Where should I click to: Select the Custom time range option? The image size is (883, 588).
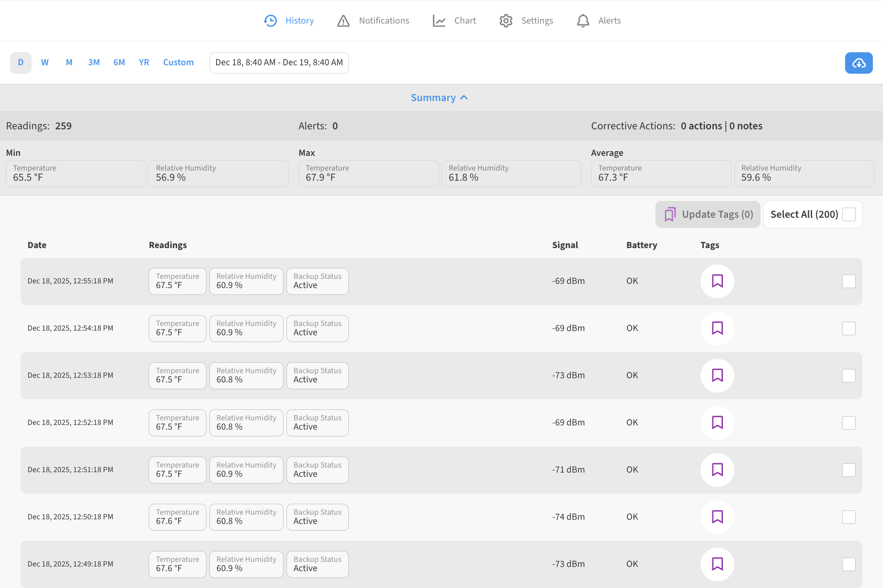click(x=178, y=63)
